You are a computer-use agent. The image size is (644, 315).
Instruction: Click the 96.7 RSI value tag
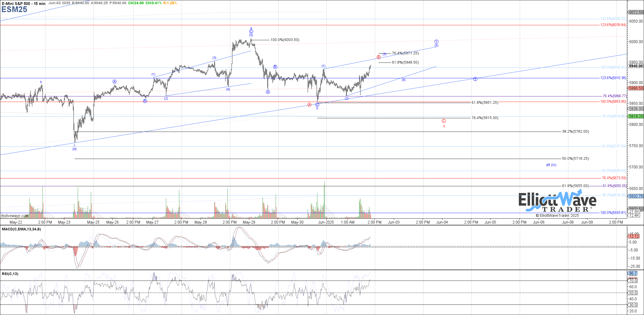tap(633, 273)
